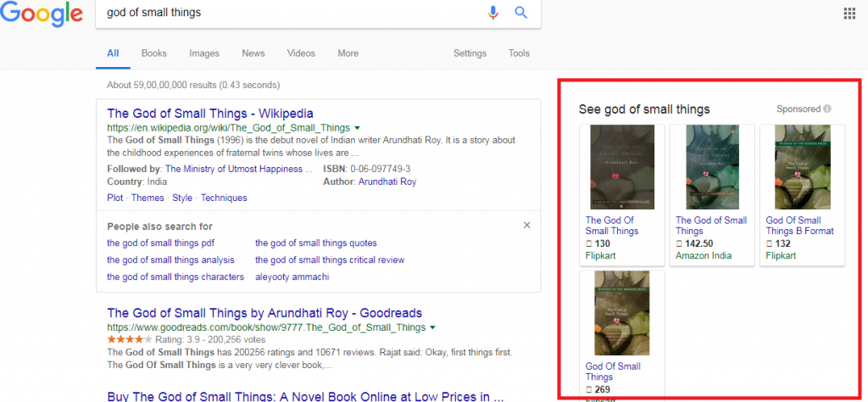The image size is (868, 402).
Task: Click the Flipkart seller under price 130
Action: pyautogui.click(x=601, y=255)
